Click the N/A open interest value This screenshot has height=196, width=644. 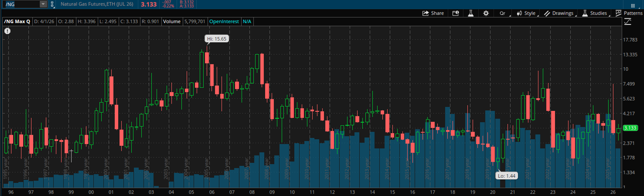[247, 22]
